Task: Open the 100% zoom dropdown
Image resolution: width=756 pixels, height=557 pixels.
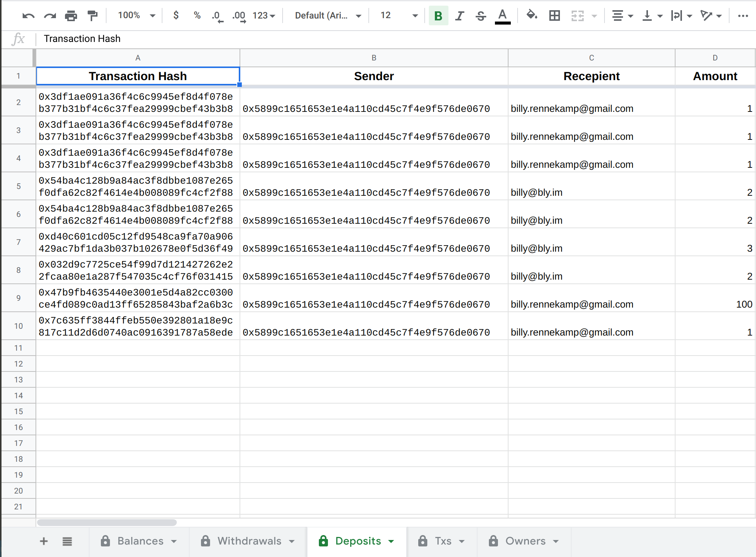Action: coord(136,15)
